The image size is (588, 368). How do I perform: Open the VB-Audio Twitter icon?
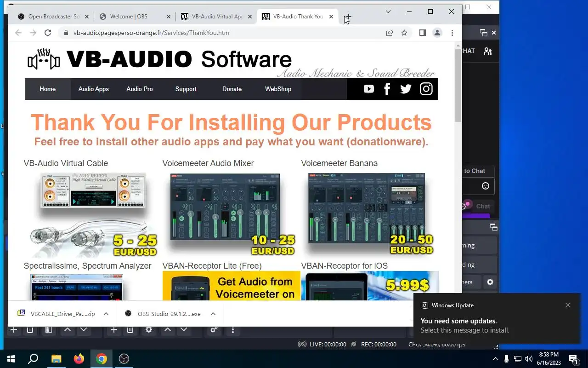[x=406, y=89]
